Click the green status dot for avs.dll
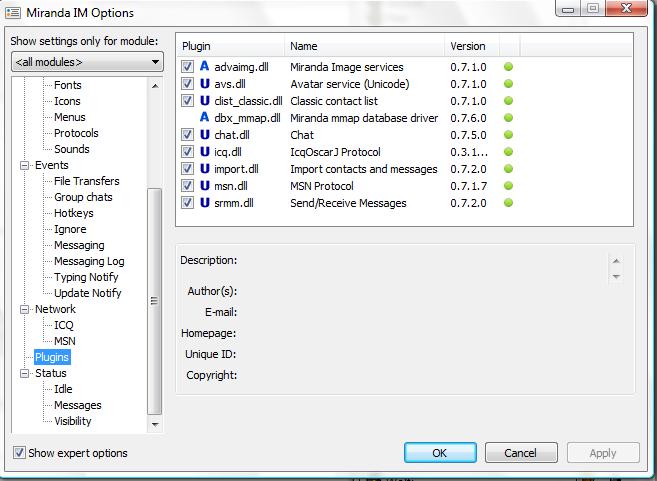657x481 pixels. click(x=508, y=84)
